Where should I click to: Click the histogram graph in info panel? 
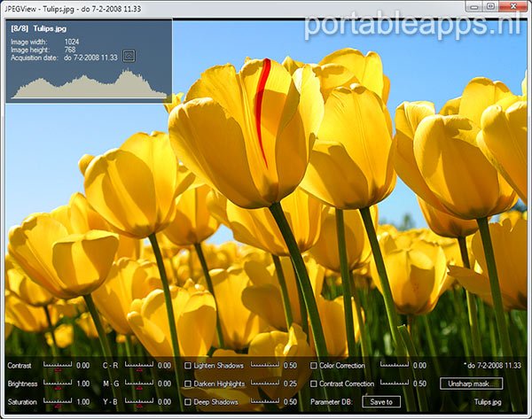coord(90,83)
